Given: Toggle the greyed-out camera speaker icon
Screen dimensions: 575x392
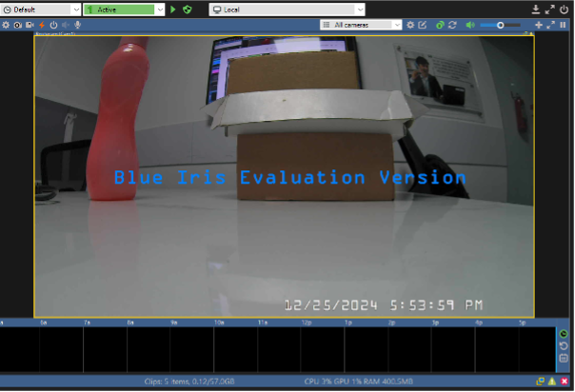Looking at the screenshot, I should tap(66, 25).
